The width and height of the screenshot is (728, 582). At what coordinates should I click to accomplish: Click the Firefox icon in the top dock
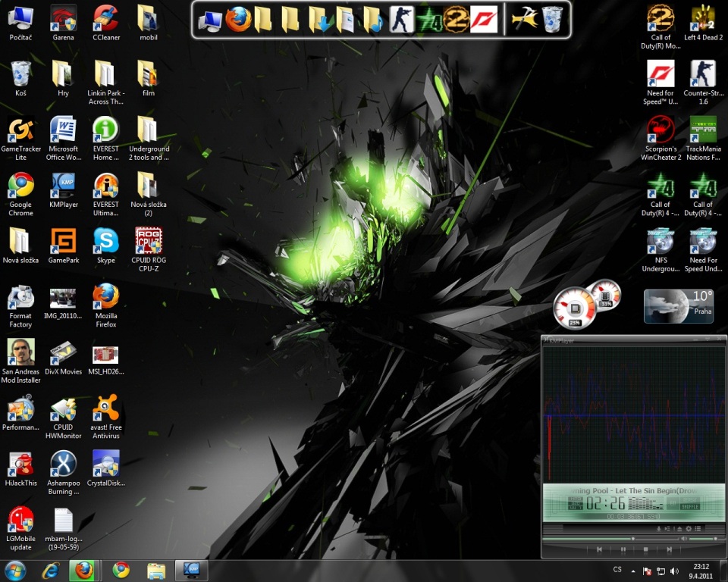238,19
